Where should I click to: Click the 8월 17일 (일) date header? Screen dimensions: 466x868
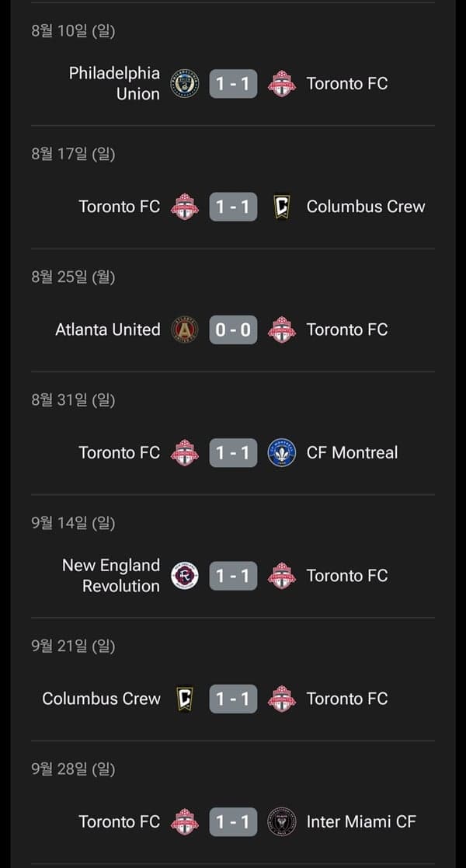click(73, 154)
